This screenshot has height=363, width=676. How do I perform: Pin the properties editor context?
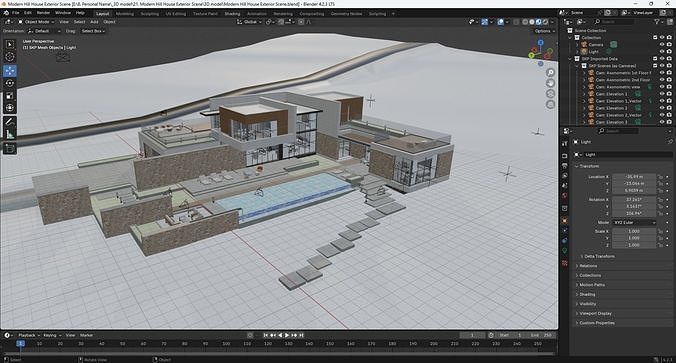click(670, 141)
